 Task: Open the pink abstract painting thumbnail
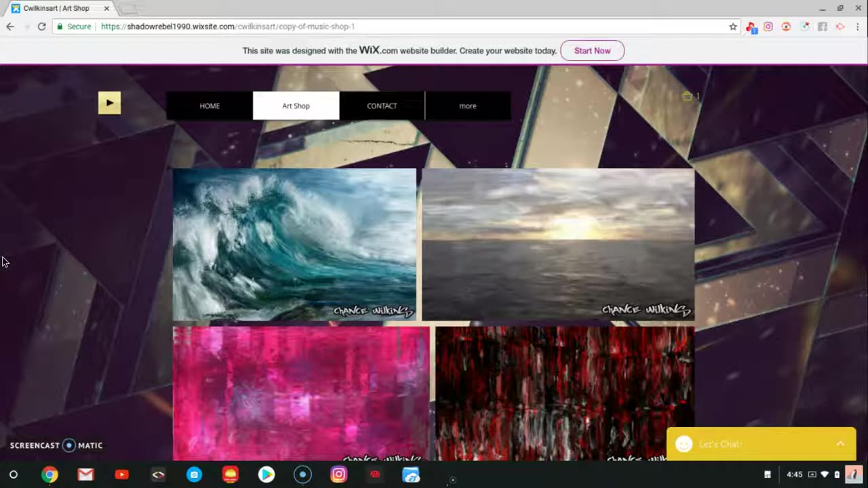coord(301,393)
